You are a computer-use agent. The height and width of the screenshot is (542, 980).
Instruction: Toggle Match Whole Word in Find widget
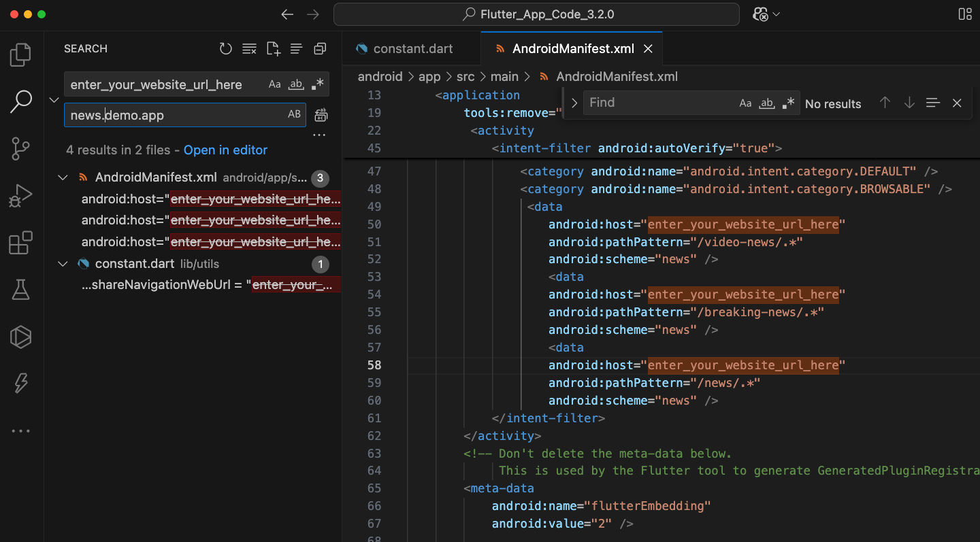(767, 103)
